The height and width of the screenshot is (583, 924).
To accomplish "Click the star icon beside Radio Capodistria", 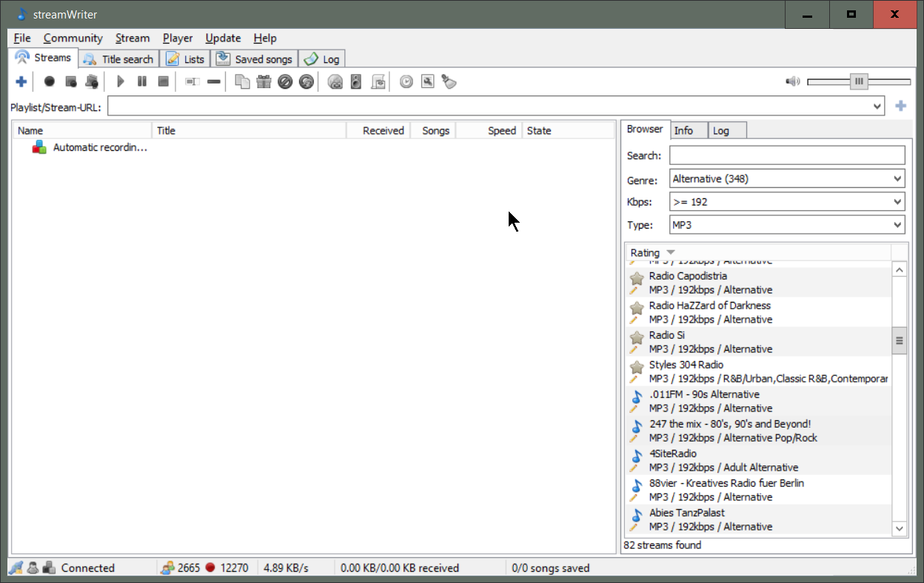I will coord(636,278).
